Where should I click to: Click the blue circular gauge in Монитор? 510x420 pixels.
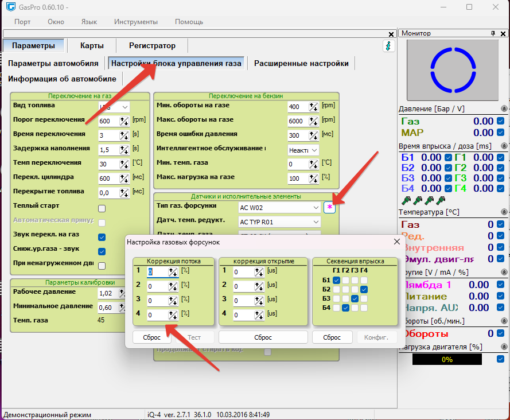click(x=453, y=70)
